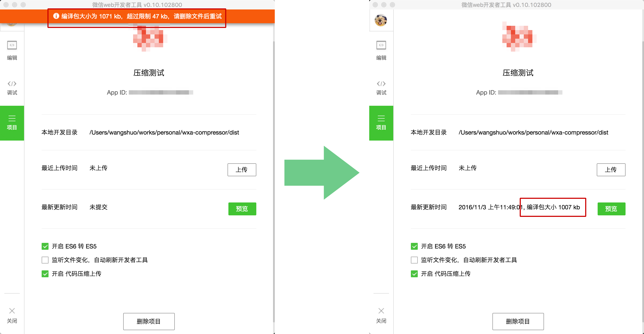644x334 pixels.
Task: Open the 调试 tab in the left window
Action: 12,88
